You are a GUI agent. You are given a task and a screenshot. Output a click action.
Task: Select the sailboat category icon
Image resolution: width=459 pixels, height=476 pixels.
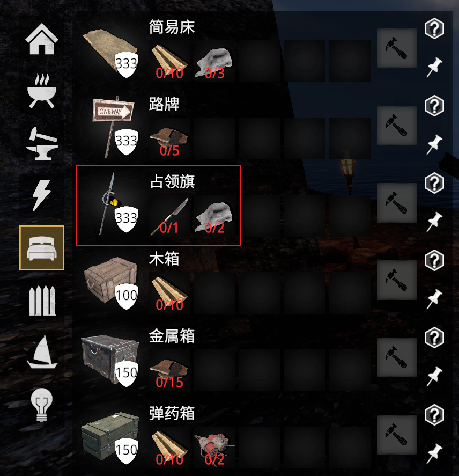pyautogui.click(x=42, y=352)
